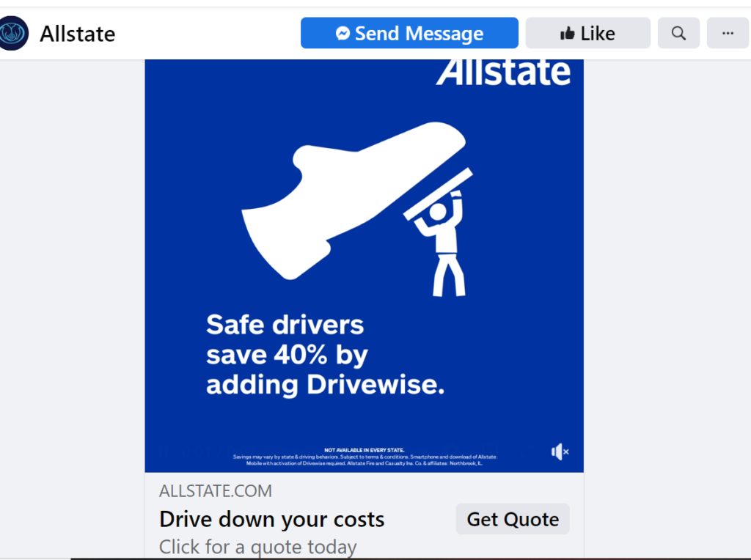Image resolution: width=751 pixels, height=560 pixels.
Task: Click "Click for a quote today" description
Action: coord(257,547)
